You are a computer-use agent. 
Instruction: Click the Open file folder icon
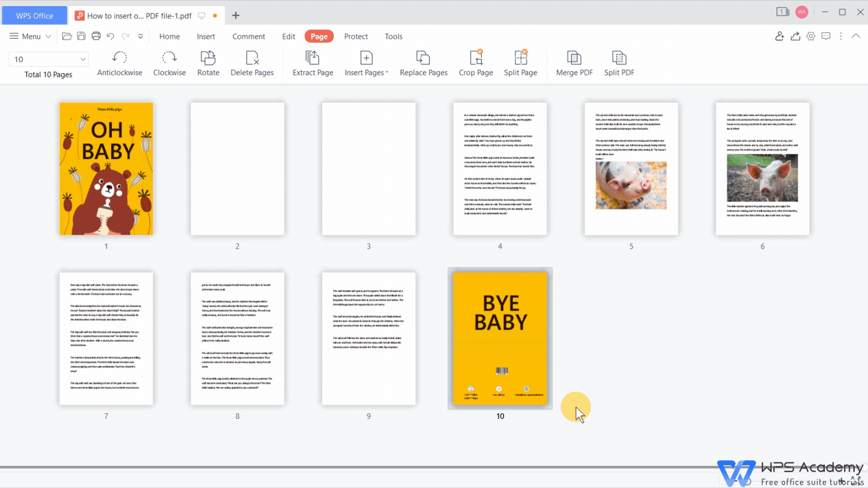point(67,36)
